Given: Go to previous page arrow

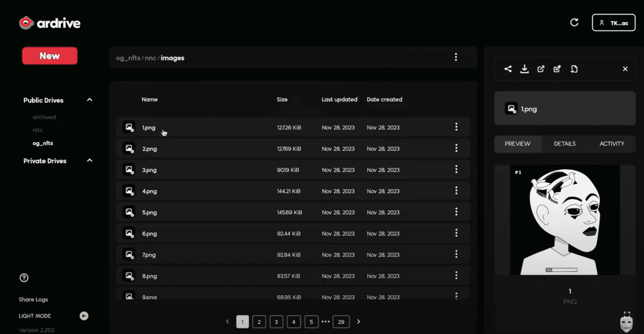Looking at the screenshot, I should pos(227,322).
